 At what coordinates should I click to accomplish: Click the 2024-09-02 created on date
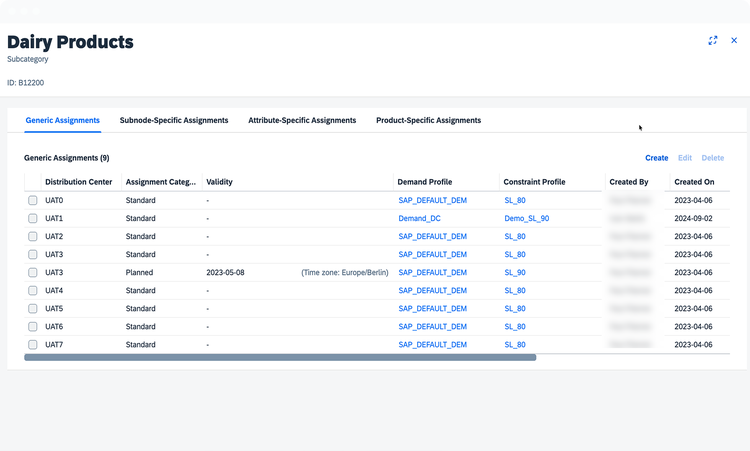[693, 219]
